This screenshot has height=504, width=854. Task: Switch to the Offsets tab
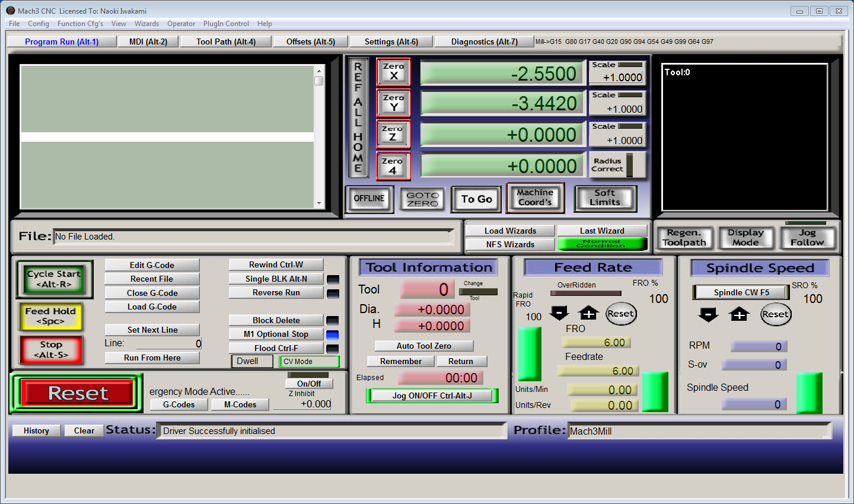pyautogui.click(x=310, y=42)
